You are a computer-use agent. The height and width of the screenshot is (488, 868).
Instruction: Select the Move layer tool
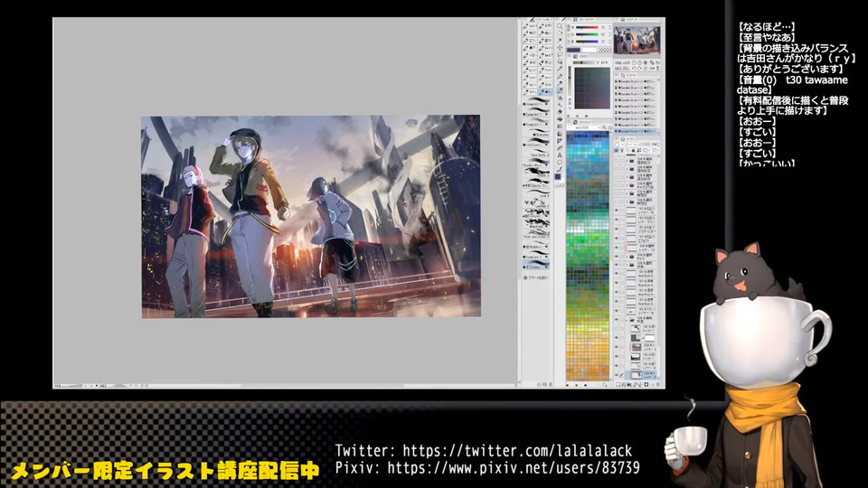click(560, 48)
